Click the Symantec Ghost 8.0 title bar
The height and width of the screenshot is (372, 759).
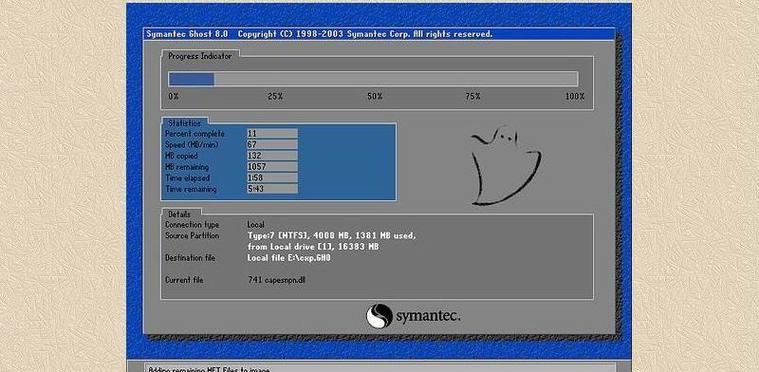380,34
